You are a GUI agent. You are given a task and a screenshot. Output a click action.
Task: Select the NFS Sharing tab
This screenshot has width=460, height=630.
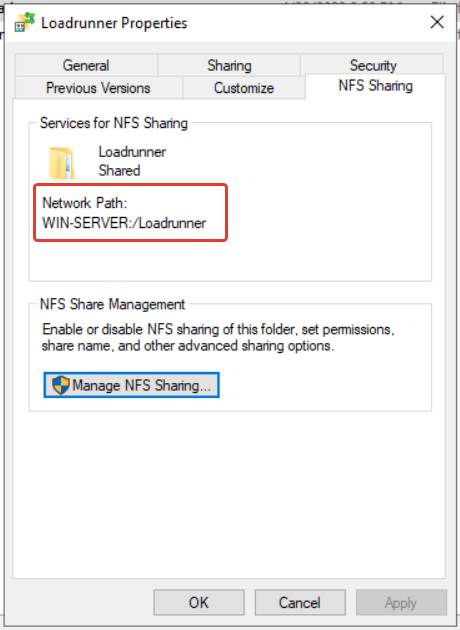375,86
